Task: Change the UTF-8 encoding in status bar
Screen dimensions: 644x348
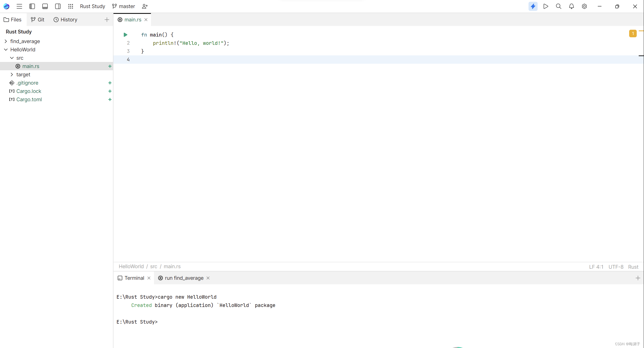Action: coord(616,267)
